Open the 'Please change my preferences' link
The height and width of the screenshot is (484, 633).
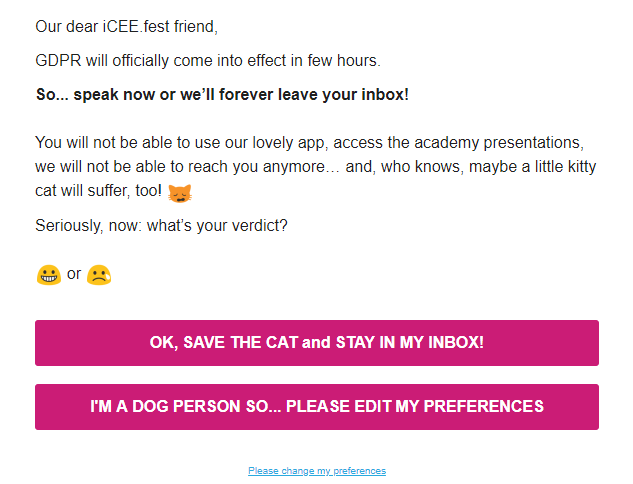pyautogui.click(x=317, y=471)
